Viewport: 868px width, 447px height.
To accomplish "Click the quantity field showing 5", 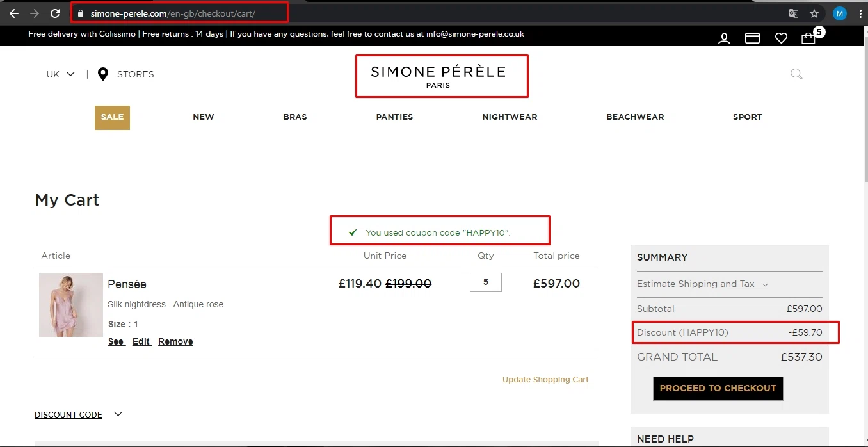I will coord(486,282).
